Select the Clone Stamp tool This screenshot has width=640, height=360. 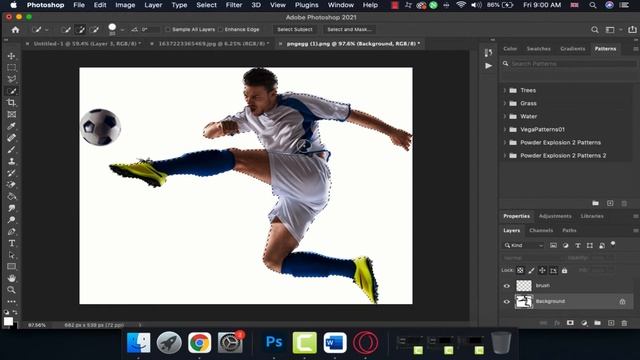click(11, 161)
